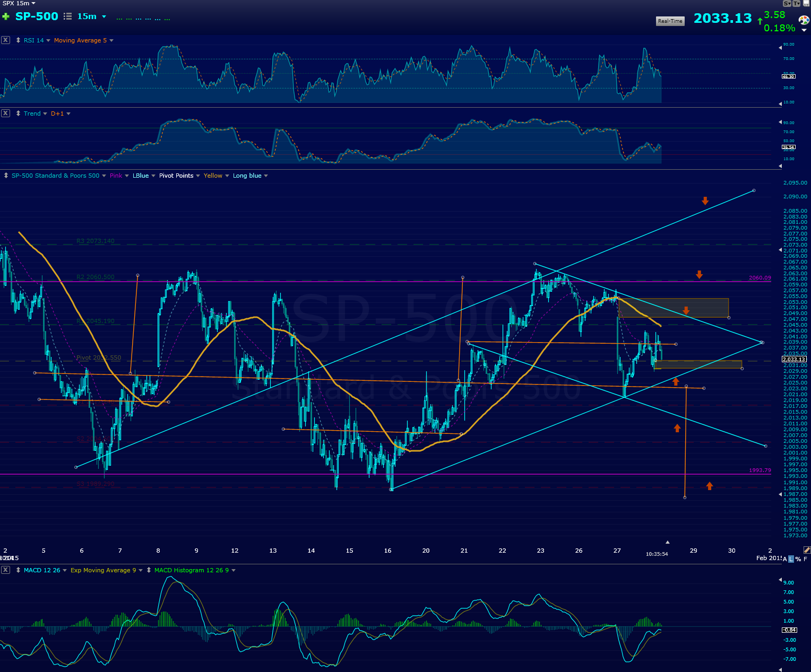Expand SP-500 Standard & Poors 500 dropdown
The image size is (811, 672).
click(x=104, y=176)
